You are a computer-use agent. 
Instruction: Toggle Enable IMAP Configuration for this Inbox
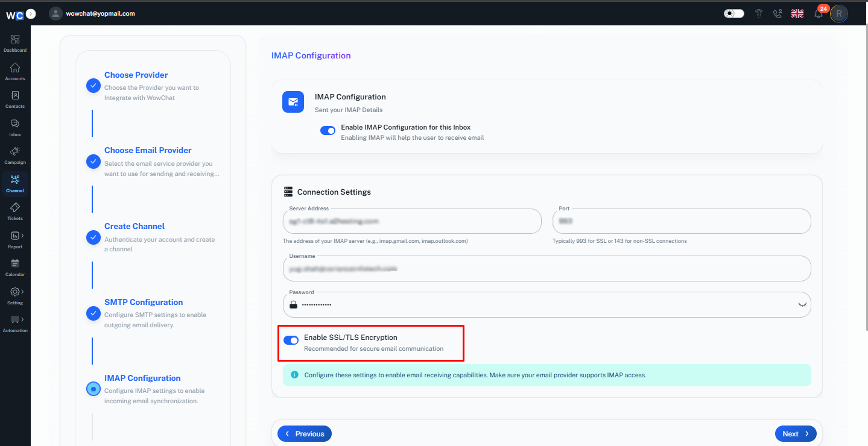[328, 130]
